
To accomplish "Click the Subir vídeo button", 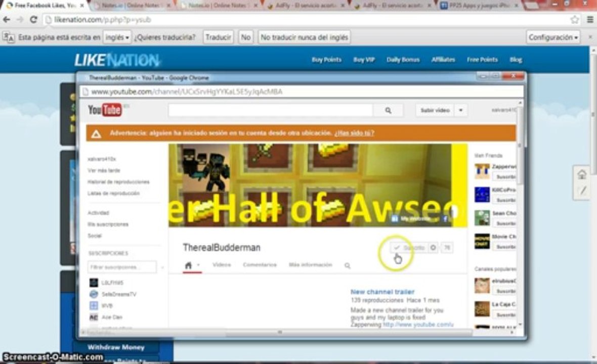I will [435, 110].
